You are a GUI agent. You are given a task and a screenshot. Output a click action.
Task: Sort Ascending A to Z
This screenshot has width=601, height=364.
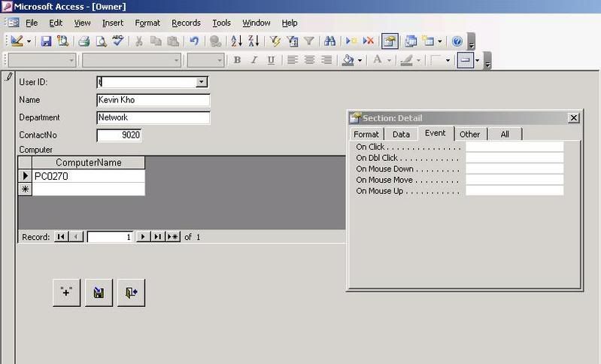236,41
